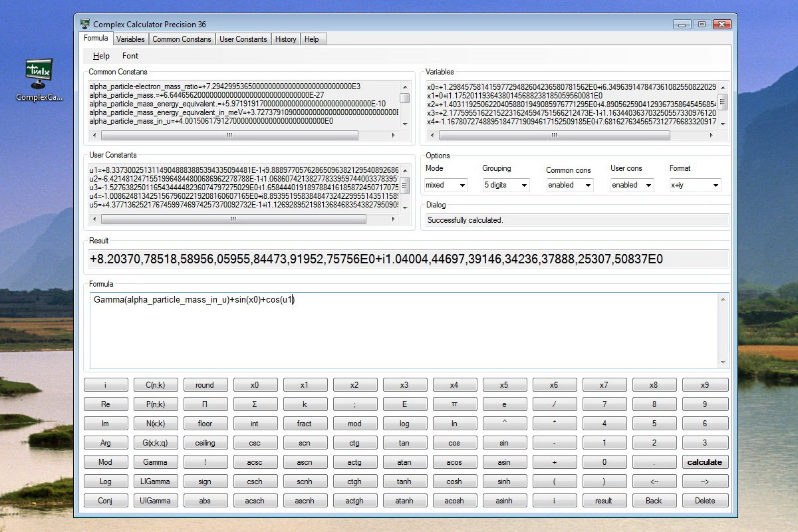Switch to the Variables tab

coord(130,39)
